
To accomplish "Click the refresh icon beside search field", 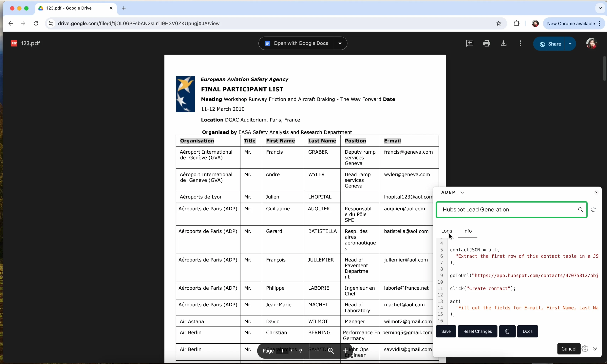I will [x=593, y=210].
